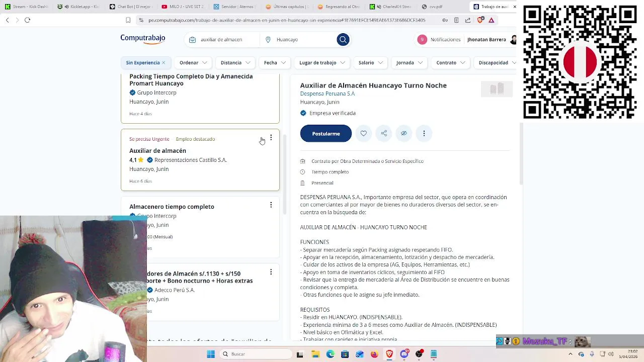This screenshot has width=644, height=362.
Task: Open options menu on Adecco Perú card
Action: (271, 272)
